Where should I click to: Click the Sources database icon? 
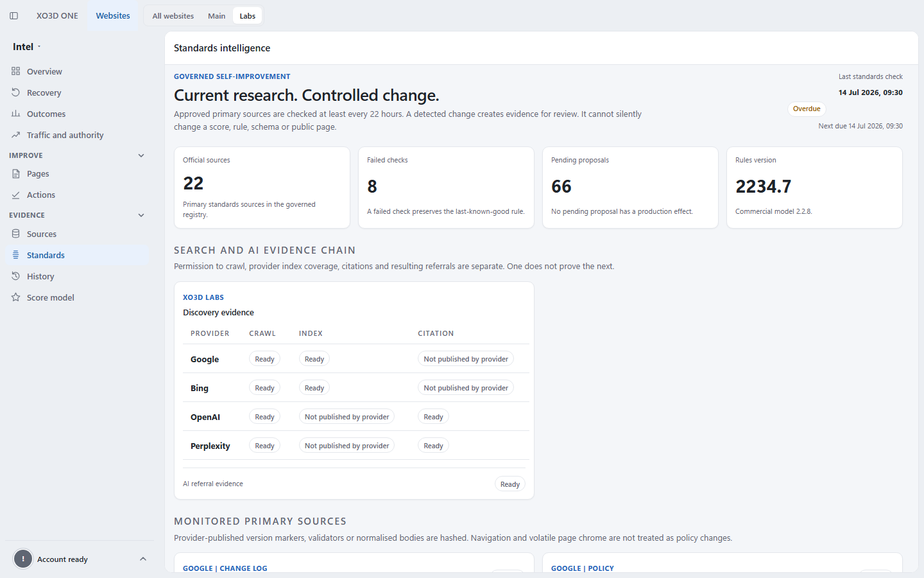coord(15,234)
